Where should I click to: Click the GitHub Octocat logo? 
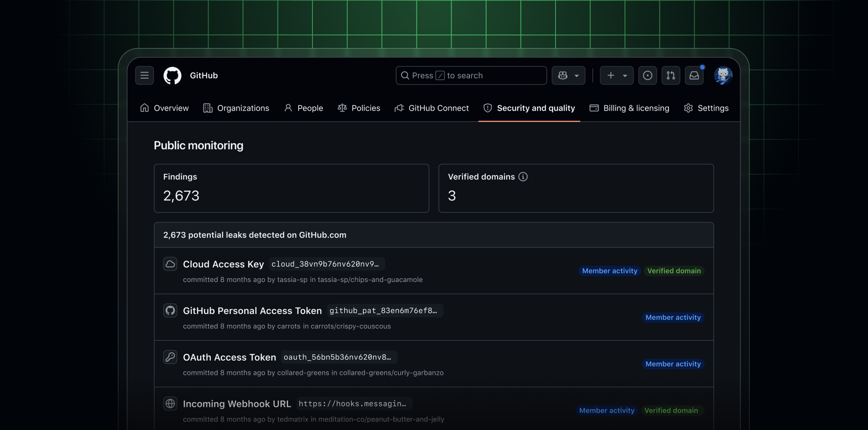172,76
